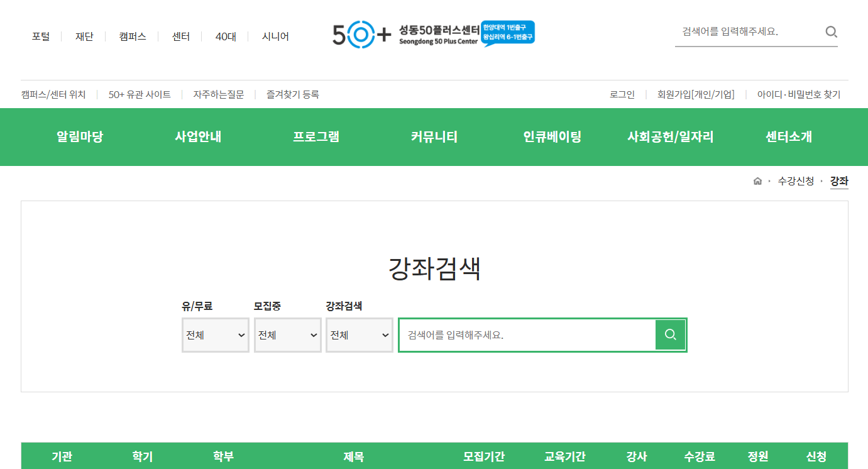Open the 커뮤니티 menu
This screenshot has height=469, width=868.
[434, 137]
